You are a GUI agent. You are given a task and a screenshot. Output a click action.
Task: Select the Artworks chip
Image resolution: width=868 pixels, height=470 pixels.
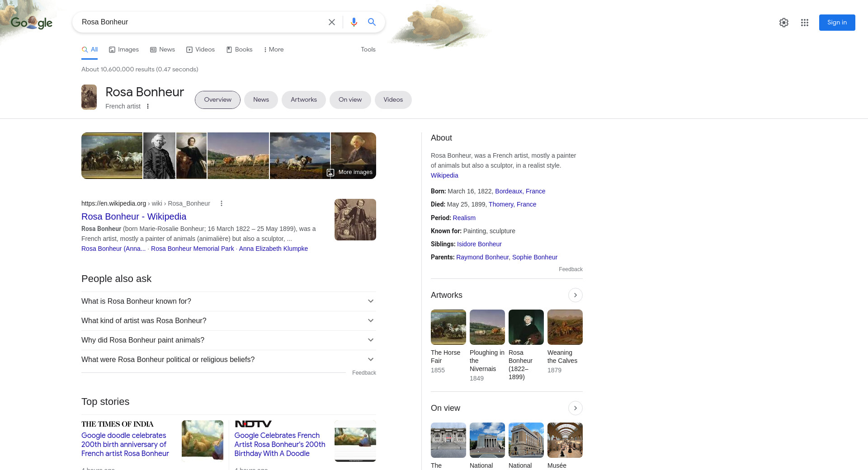[x=303, y=100]
